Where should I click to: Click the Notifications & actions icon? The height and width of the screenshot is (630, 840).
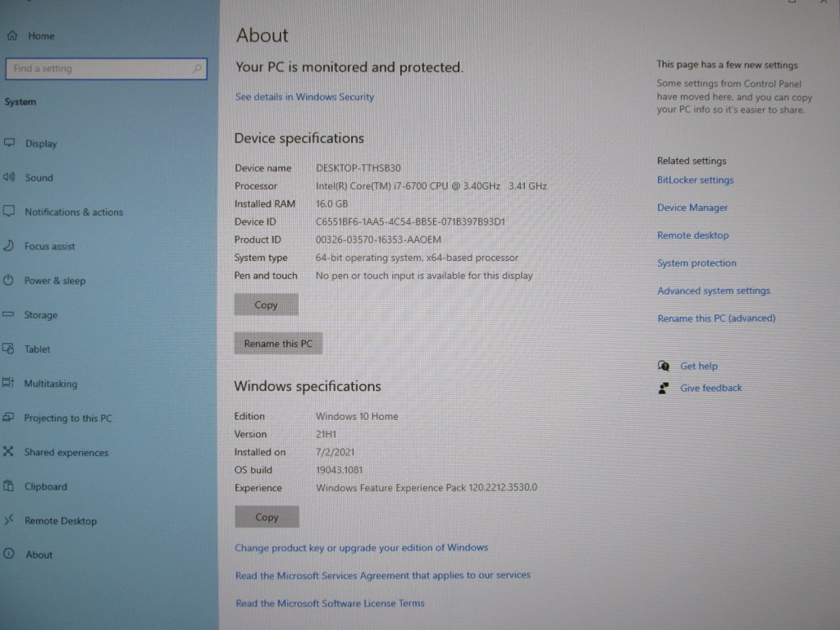[x=9, y=211]
